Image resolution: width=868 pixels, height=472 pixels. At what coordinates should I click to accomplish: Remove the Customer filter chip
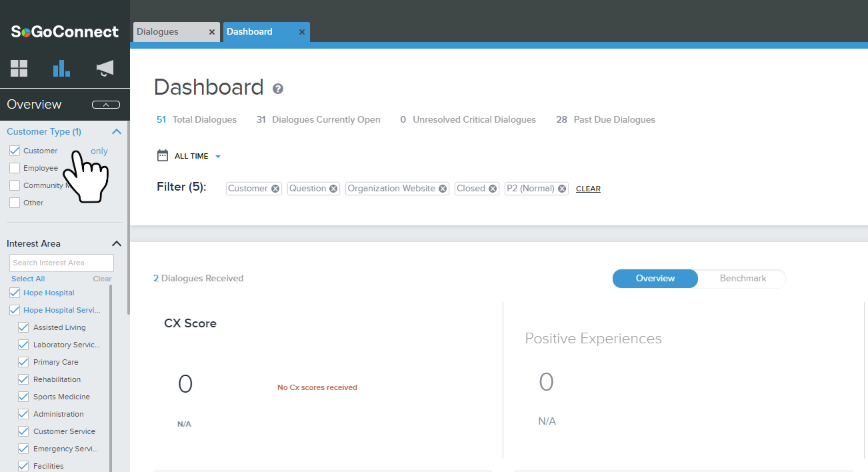click(275, 189)
